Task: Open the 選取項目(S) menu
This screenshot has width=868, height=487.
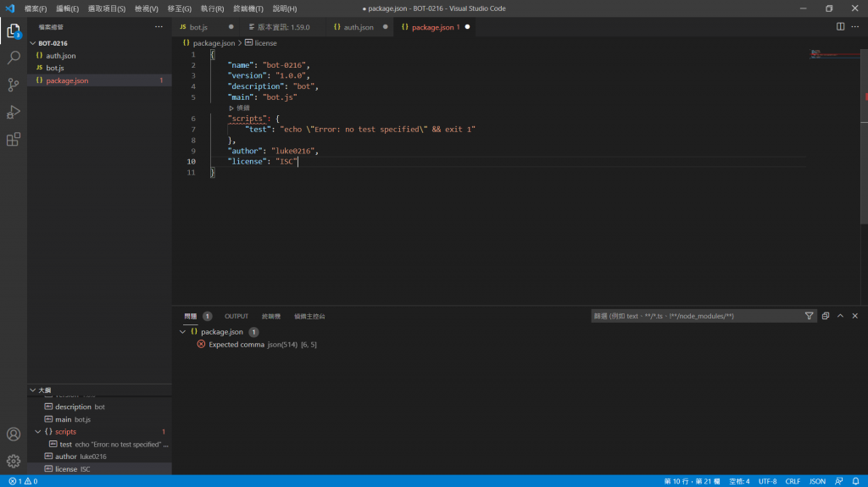Action: 106,8
